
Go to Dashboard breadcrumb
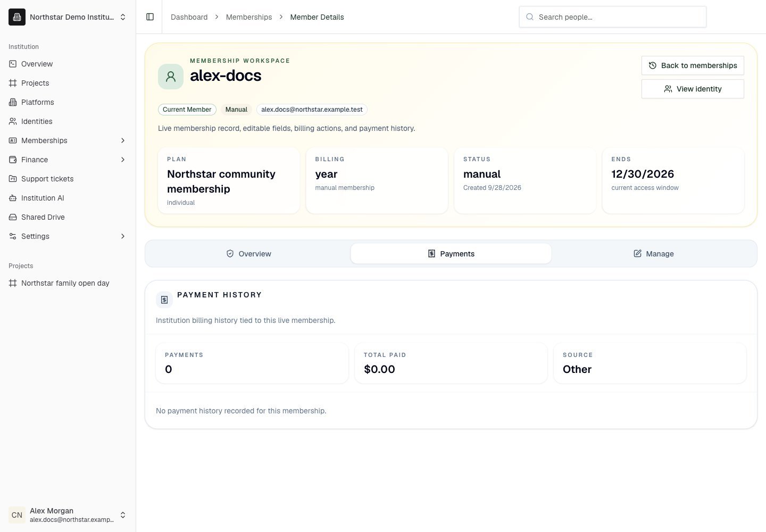click(x=189, y=17)
